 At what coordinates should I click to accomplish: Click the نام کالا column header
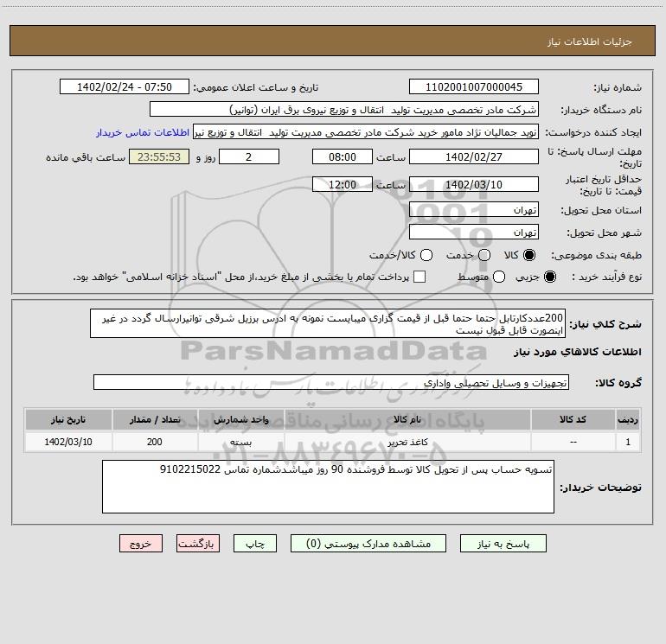(407, 419)
